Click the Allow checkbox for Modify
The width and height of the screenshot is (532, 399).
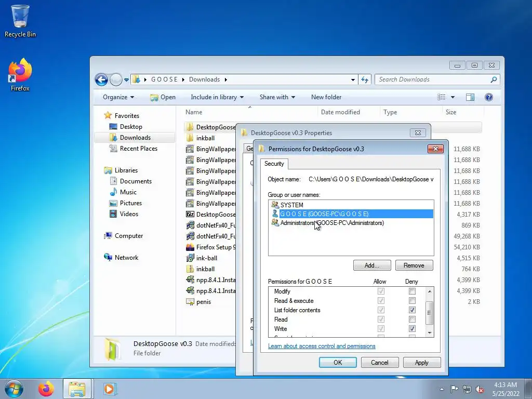(381, 291)
